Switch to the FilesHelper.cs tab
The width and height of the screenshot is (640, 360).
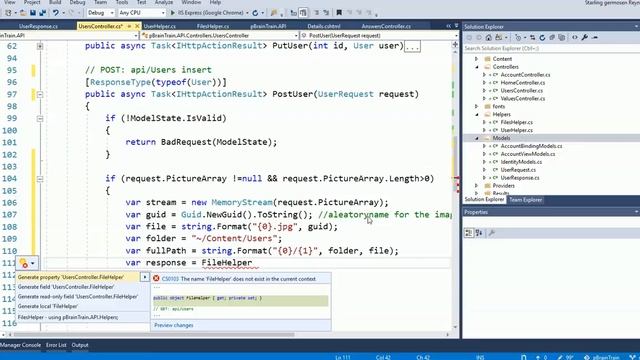click(213, 26)
